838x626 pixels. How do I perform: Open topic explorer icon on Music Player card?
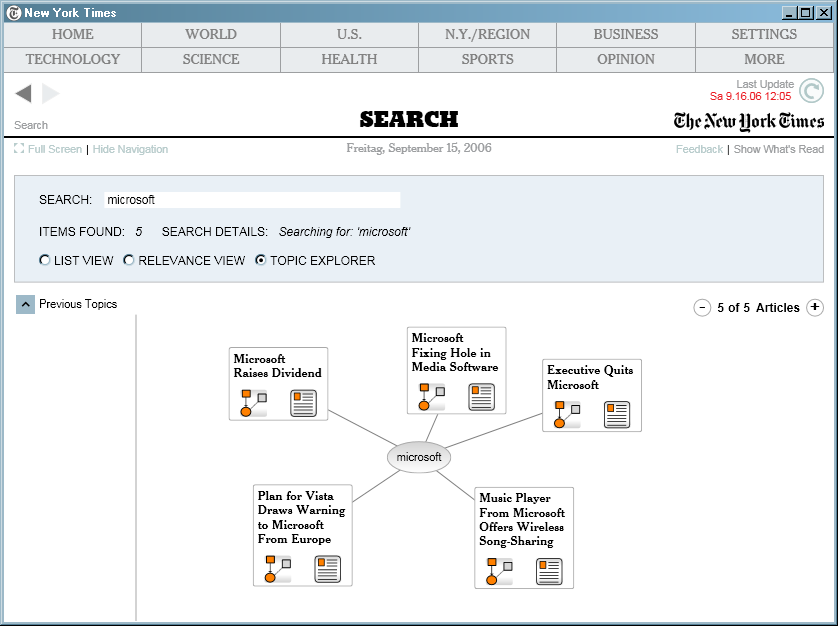[x=499, y=571]
